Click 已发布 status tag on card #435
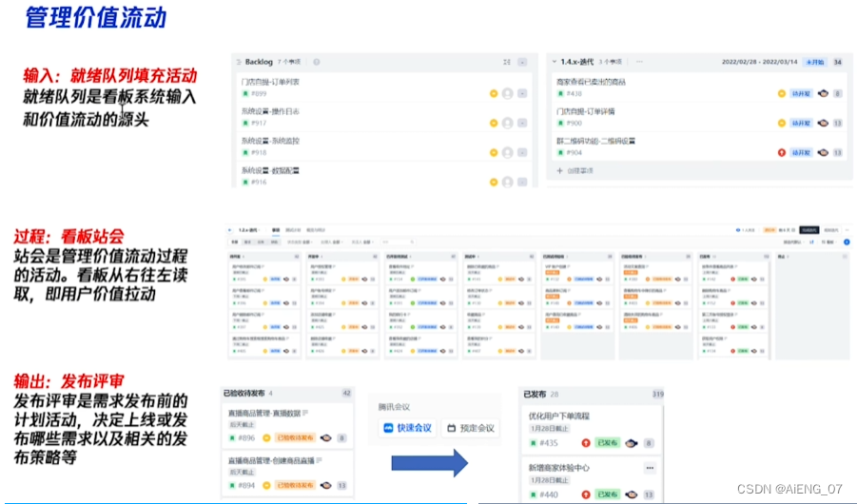 pyautogui.click(x=607, y=443)
